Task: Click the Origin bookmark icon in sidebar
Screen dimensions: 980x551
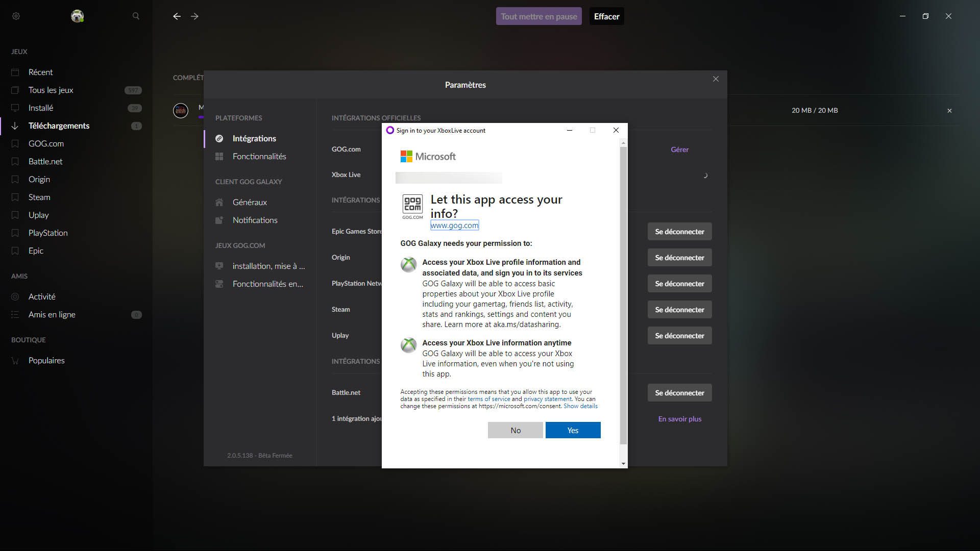Action: pos(15,180)
